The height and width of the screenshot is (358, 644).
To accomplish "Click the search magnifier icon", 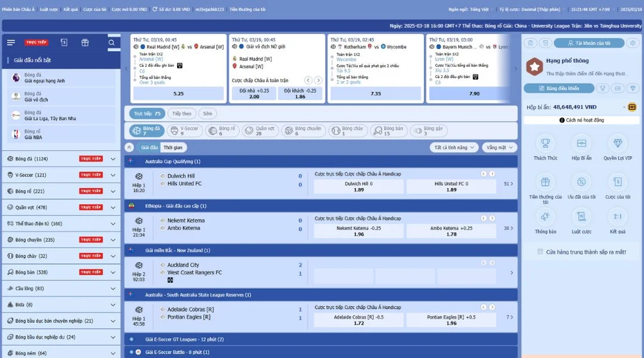I will pos(112,43).
